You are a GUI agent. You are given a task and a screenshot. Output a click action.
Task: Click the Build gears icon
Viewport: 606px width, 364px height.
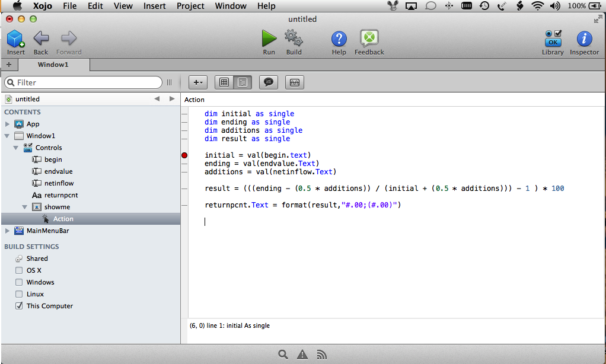pos(294,39)
